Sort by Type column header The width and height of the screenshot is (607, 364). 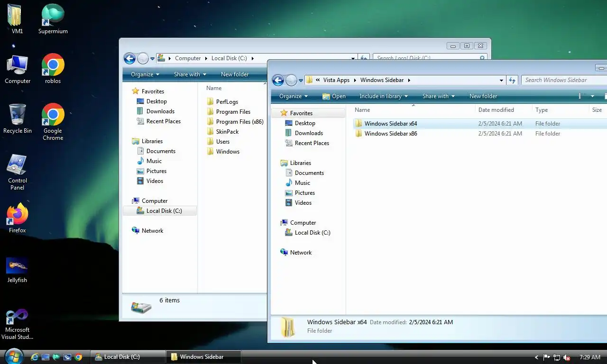click(x=560, y=110)
